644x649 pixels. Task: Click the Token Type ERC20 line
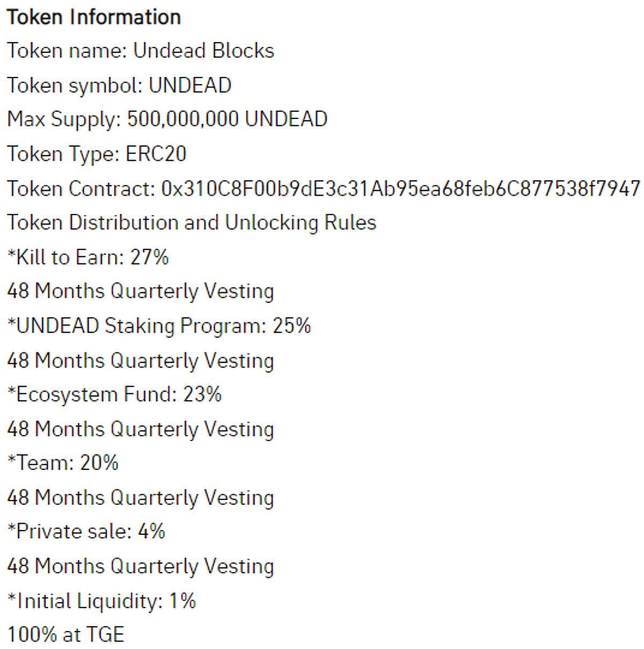click(97, 154)
